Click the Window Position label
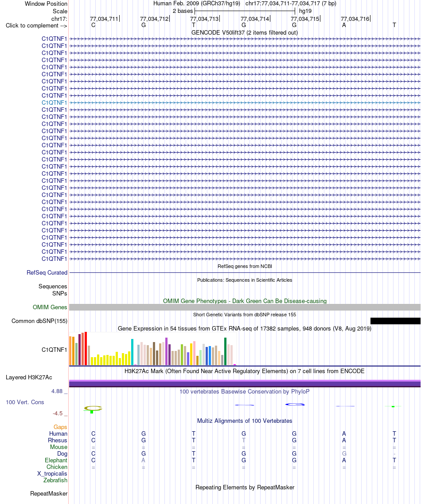This screenshot has width=421, height=504. [46, 4]
